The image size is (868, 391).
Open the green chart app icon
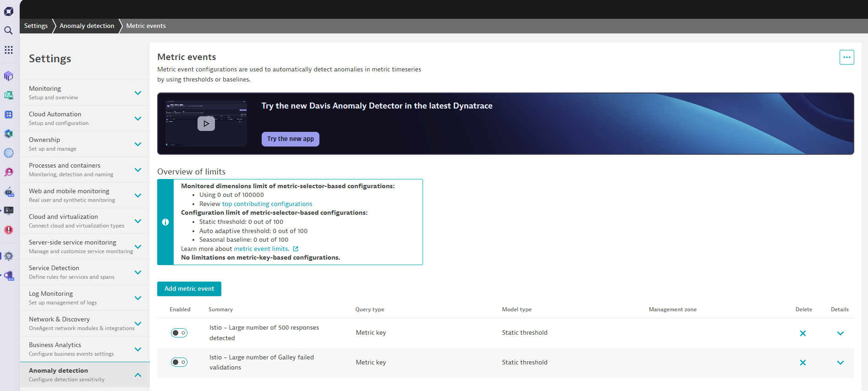click(x=9, y=95)
